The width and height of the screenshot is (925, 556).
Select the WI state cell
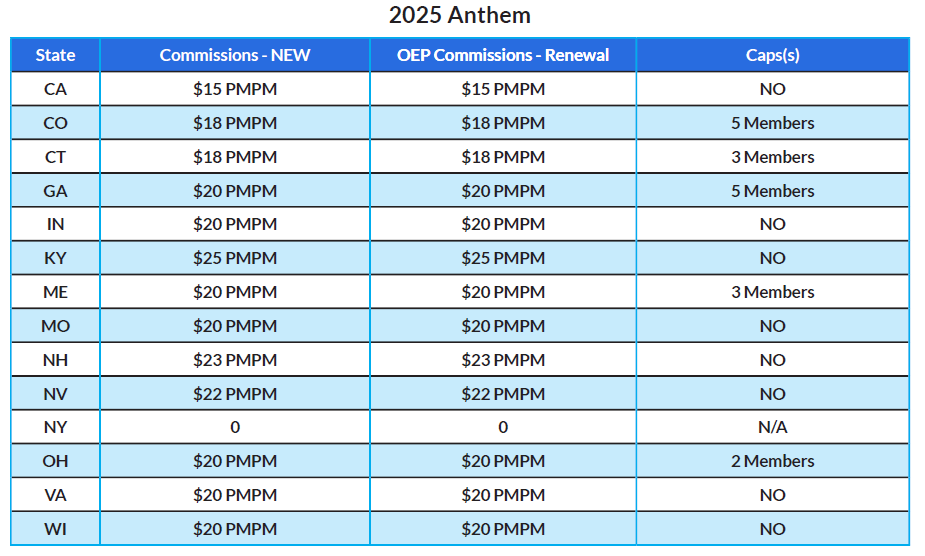(55, 529)
